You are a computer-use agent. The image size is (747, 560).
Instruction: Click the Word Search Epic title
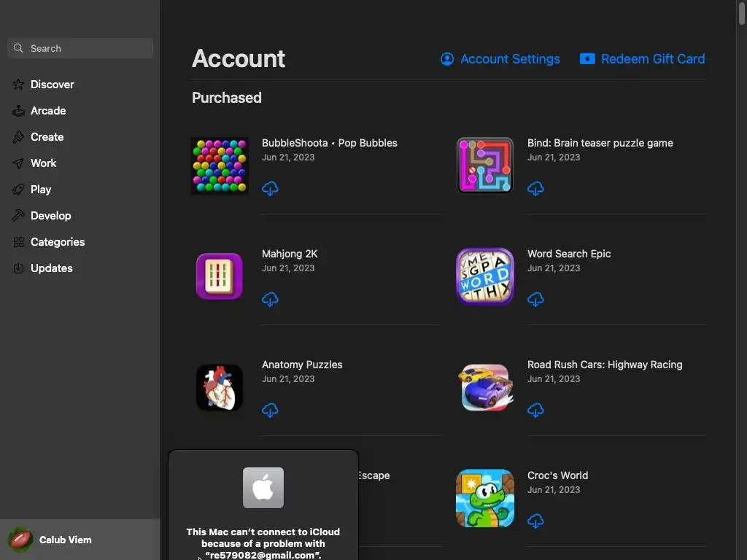[569, 254]
